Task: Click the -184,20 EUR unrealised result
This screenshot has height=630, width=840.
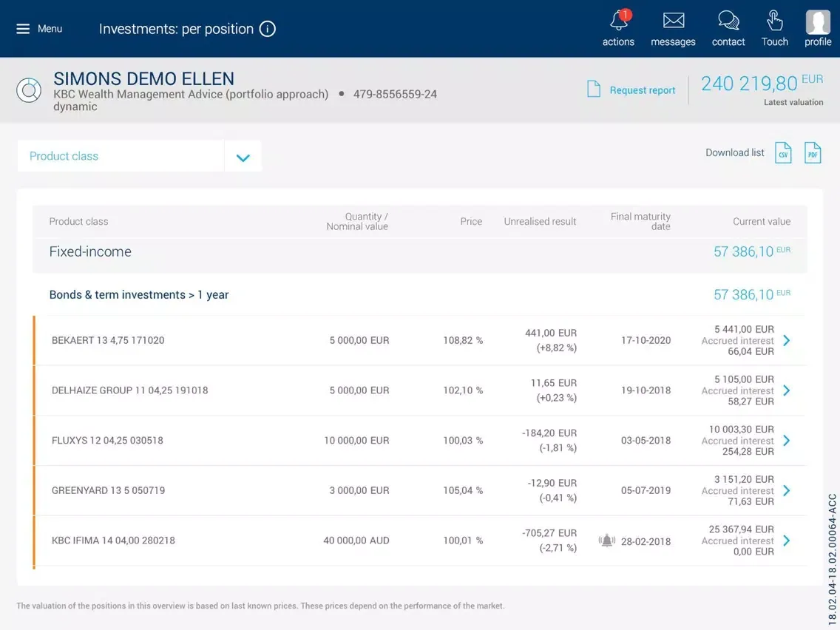Action: coord(549,433)
